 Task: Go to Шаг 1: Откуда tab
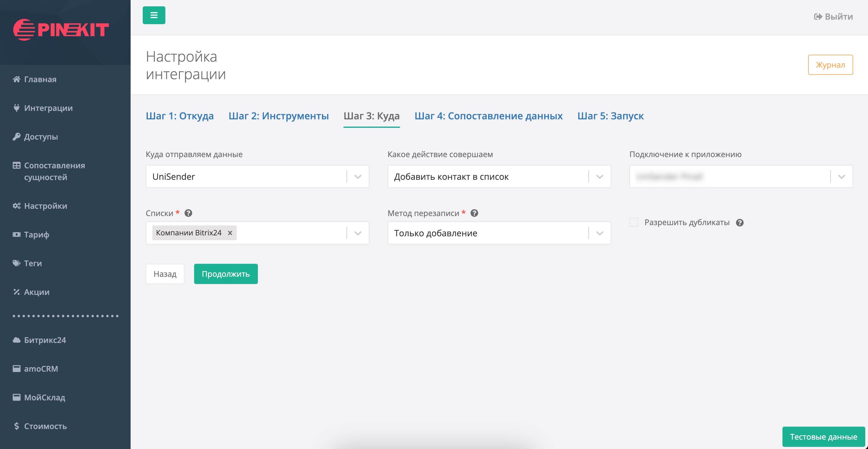[x=180, y=116]
